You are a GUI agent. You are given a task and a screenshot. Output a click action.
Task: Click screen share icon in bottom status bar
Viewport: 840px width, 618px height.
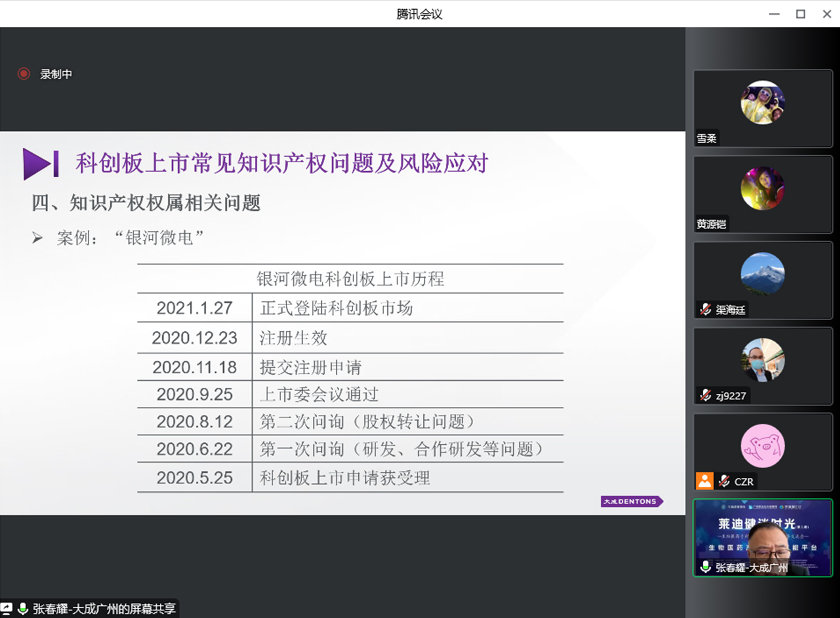6,608
